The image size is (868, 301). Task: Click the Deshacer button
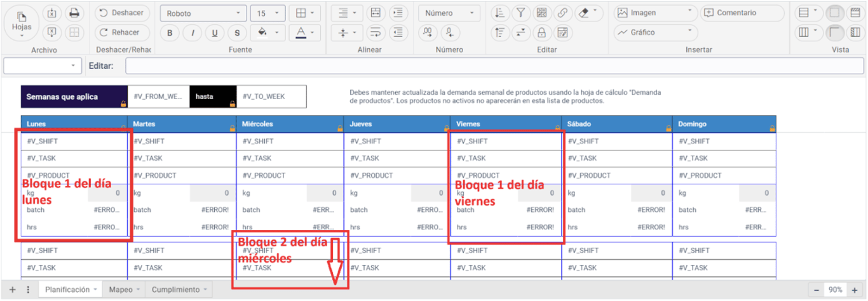coord(122,13)
